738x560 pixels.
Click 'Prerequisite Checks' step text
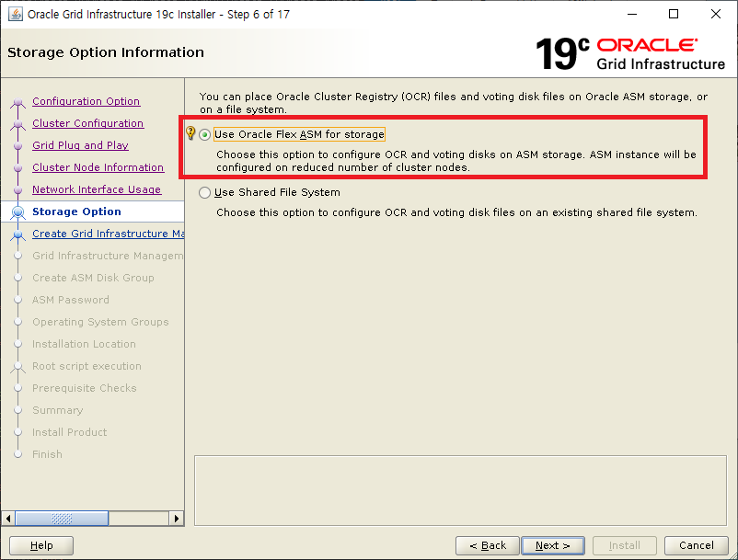tap(85, 388)
